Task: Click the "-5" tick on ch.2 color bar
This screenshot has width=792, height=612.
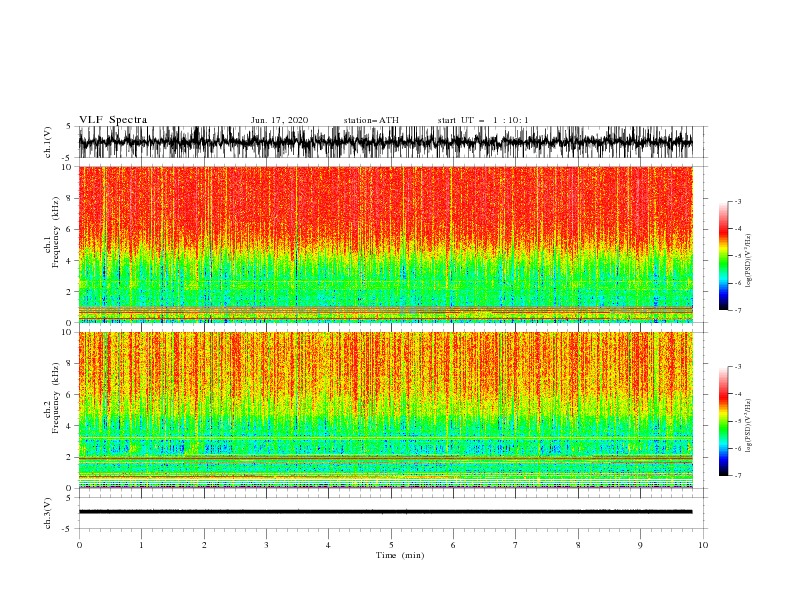Action: point(737,421)
